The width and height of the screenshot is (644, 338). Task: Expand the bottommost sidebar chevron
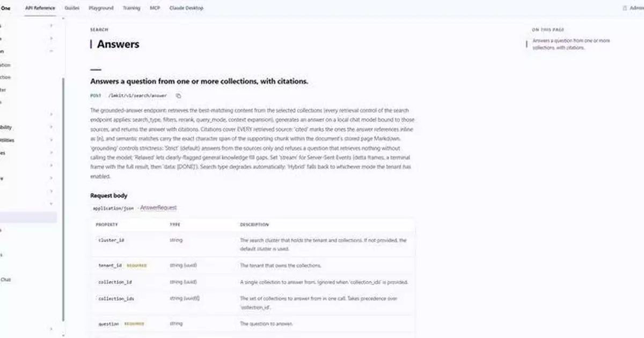52,328
